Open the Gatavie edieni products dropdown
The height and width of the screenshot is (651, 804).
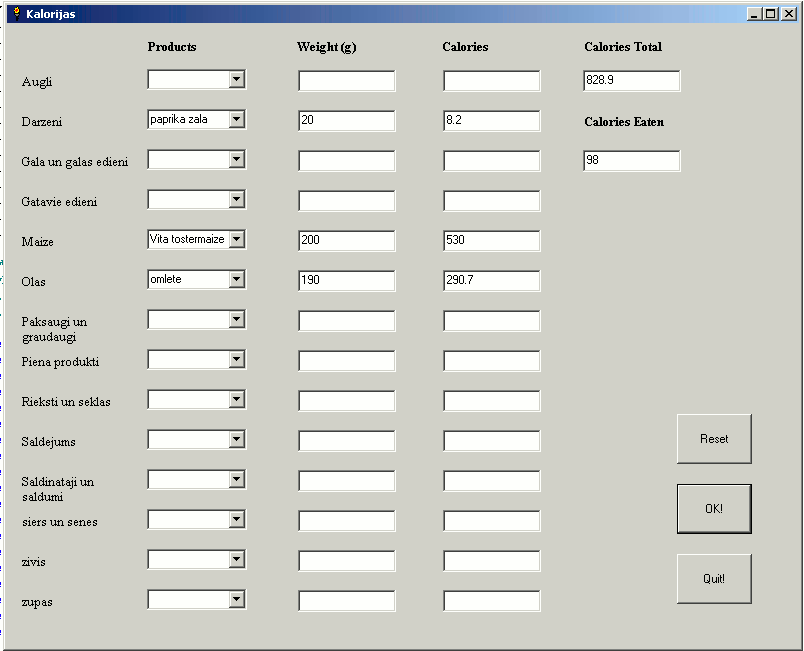(x=236, y=200)
